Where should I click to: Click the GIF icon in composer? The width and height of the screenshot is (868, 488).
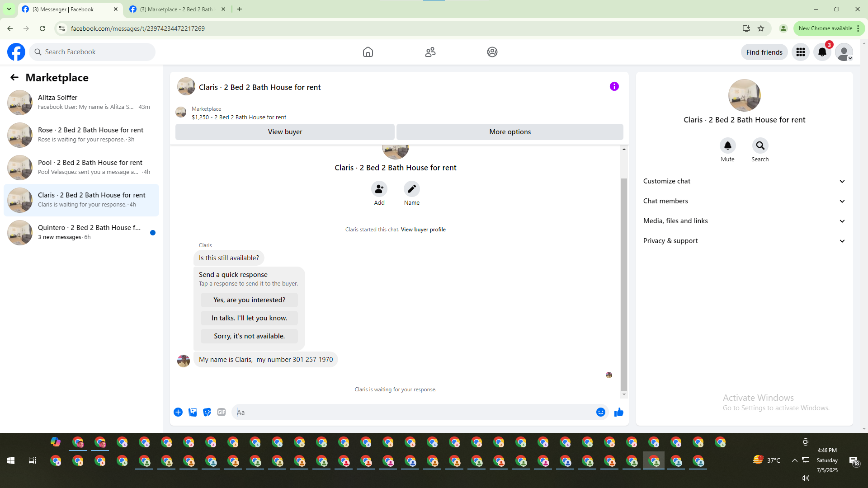(221, 412)
